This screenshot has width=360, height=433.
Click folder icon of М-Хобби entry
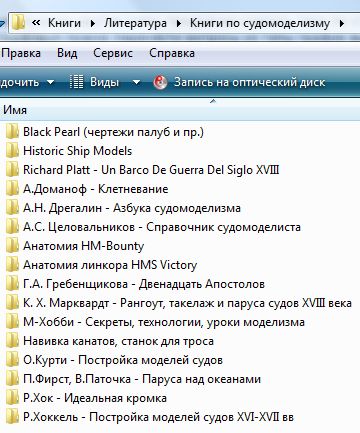[x=12, y=322]
